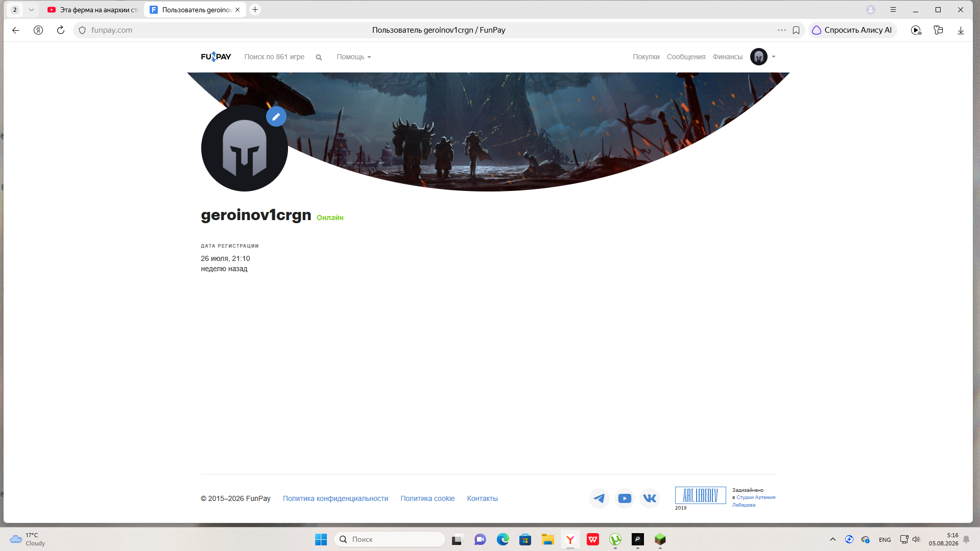Click the geroinov1crgn username heading
The height and width of the screenshot is (551, 980).
click(256, 215)
